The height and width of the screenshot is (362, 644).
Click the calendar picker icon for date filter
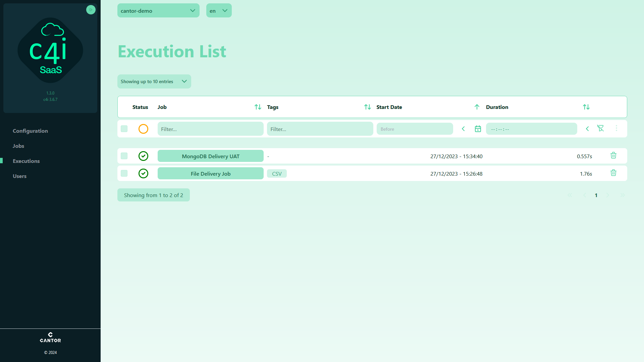[x=478, y=129]
